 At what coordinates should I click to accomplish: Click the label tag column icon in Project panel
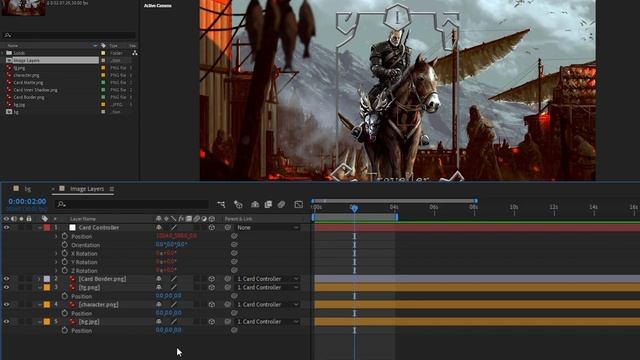pos(103,46)
